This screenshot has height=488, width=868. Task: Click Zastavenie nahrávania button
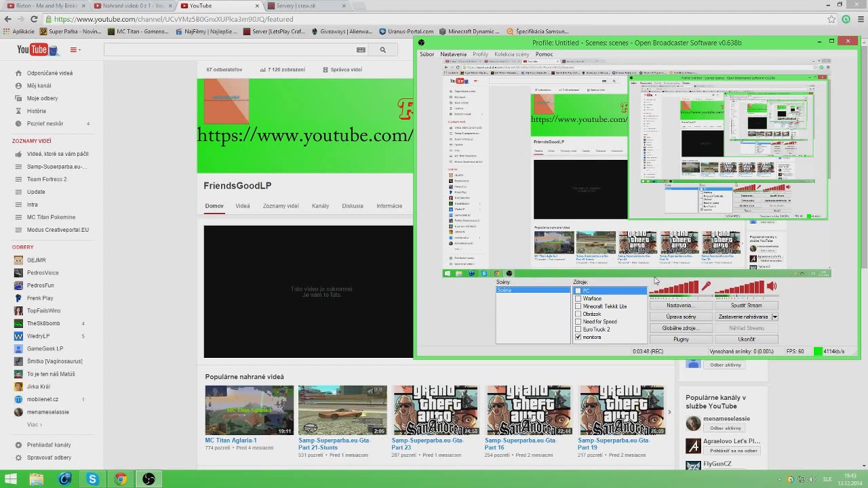point(743,317)
